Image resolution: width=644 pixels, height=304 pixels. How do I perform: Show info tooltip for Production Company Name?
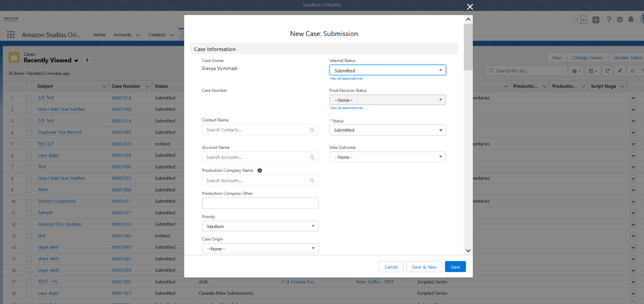pos(260,170)
